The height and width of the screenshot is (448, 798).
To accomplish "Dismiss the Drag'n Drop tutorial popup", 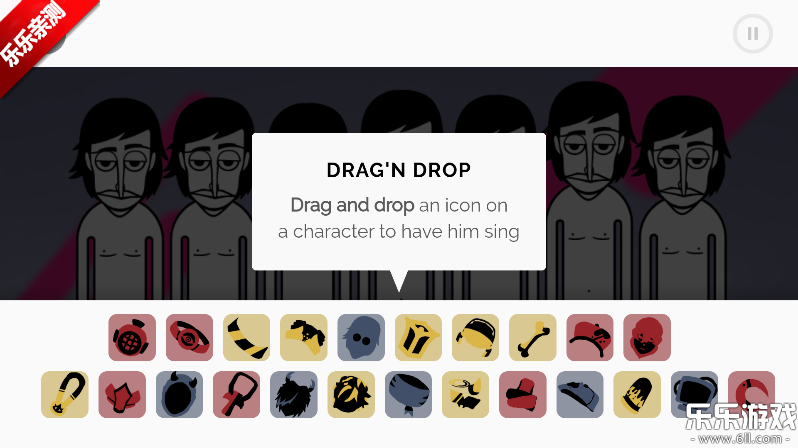I will tap(399, 202).
